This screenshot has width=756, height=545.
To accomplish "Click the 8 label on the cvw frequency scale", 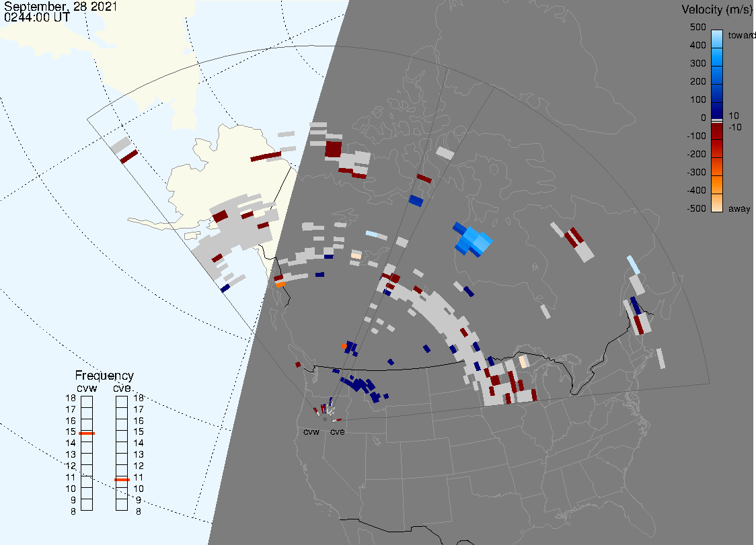I will 73,512.
